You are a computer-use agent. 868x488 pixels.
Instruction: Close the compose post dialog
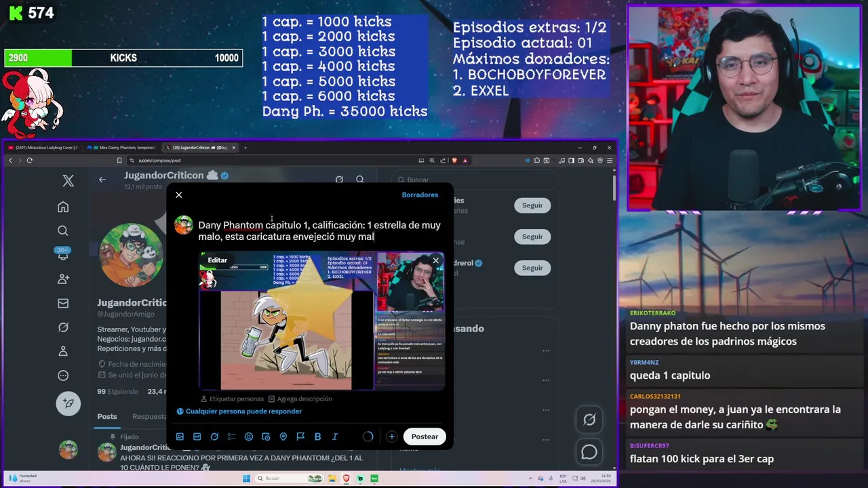coord(179,195)
